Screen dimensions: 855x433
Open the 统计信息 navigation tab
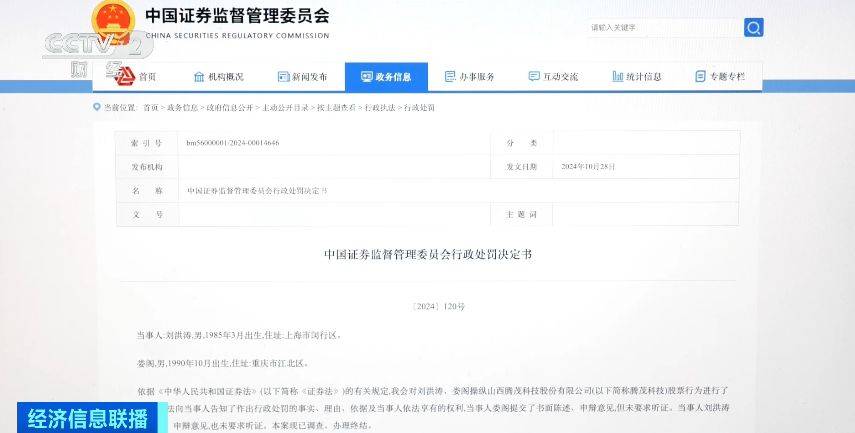pyautogui.click(x=643, y=77)
